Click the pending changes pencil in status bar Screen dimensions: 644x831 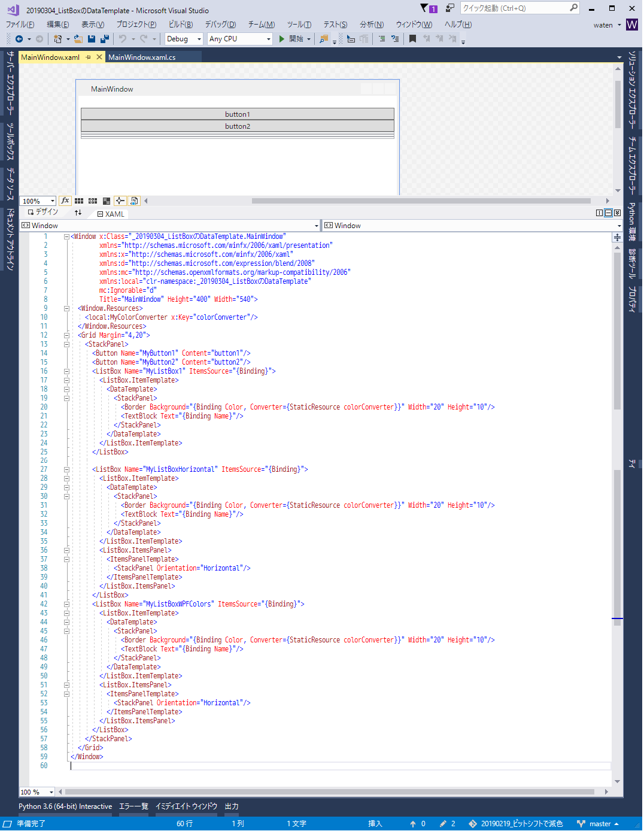click(x=443, y=824)
